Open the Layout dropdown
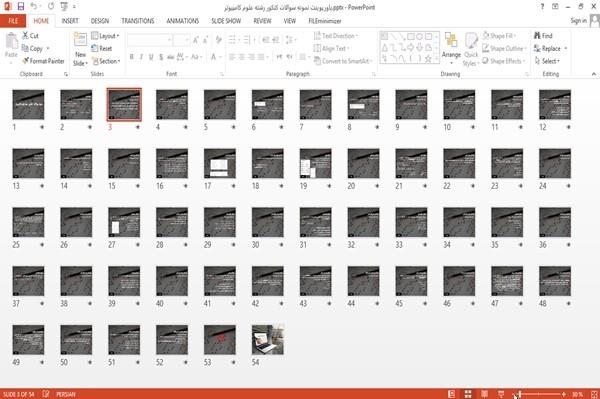 (x=105, y=36)
